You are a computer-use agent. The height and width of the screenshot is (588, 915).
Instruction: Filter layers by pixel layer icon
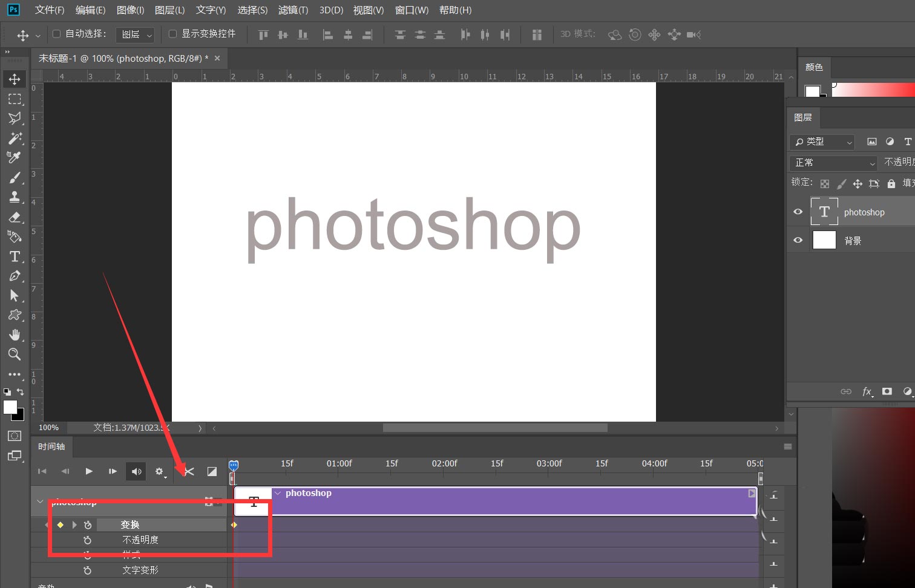872,142
